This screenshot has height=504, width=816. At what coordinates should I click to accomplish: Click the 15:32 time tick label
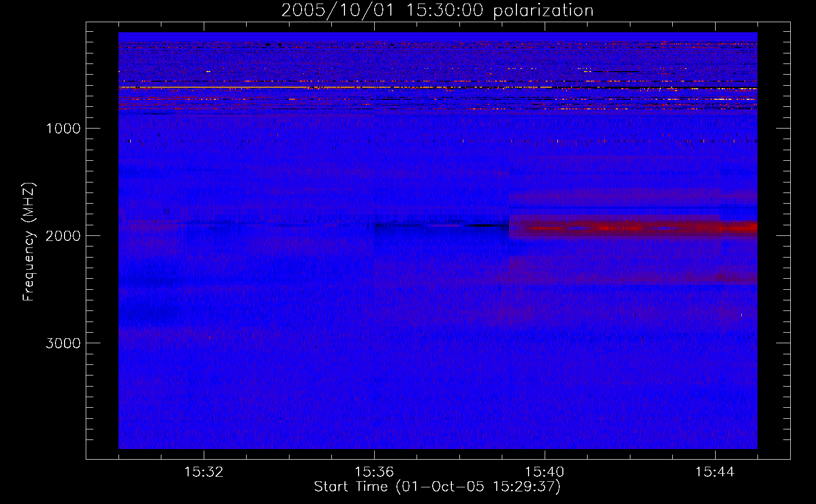pyautogui.click(x=204, y=472)
